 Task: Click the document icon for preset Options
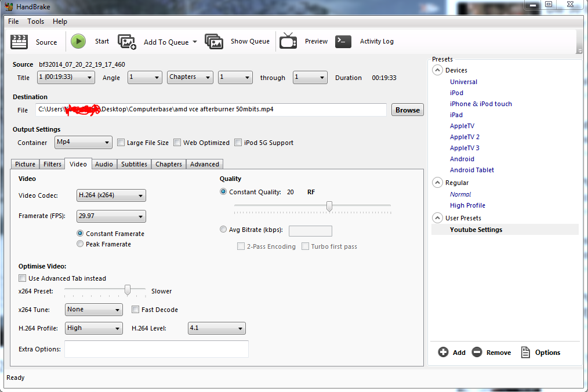(525, 352)
